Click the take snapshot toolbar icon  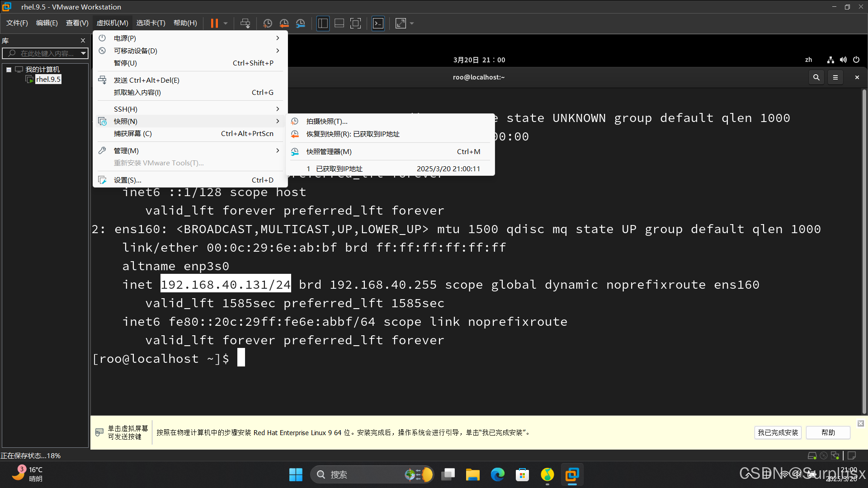tap(268, 23)
